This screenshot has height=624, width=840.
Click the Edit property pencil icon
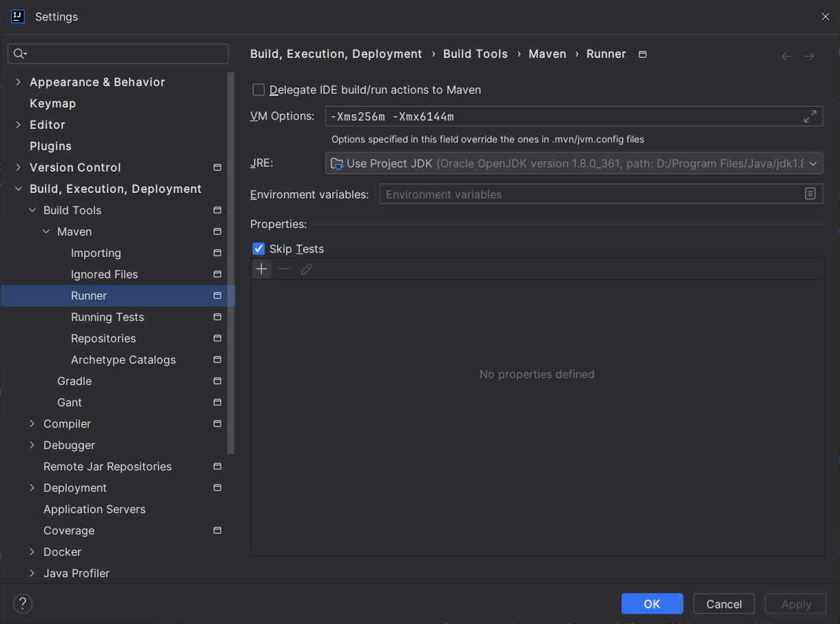tap(307, 269)
